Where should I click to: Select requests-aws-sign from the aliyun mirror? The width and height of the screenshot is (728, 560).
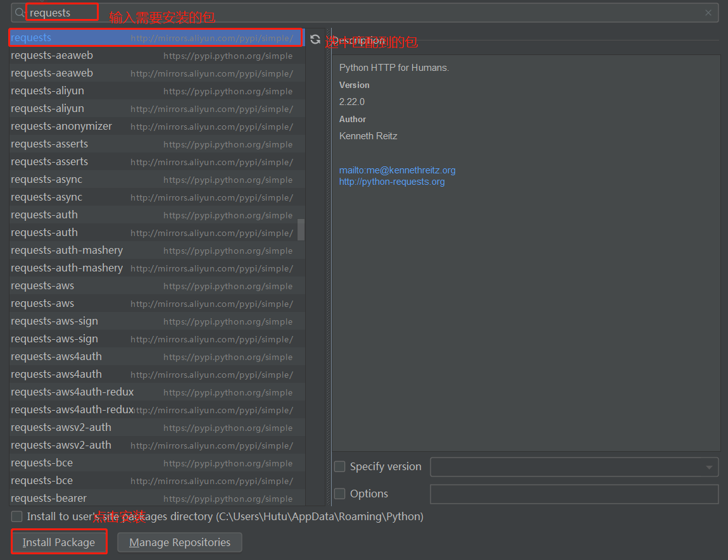157,339
